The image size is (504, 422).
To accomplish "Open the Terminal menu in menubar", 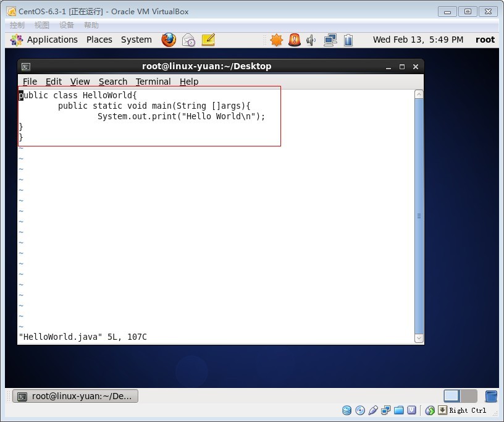I will (153, 82).
